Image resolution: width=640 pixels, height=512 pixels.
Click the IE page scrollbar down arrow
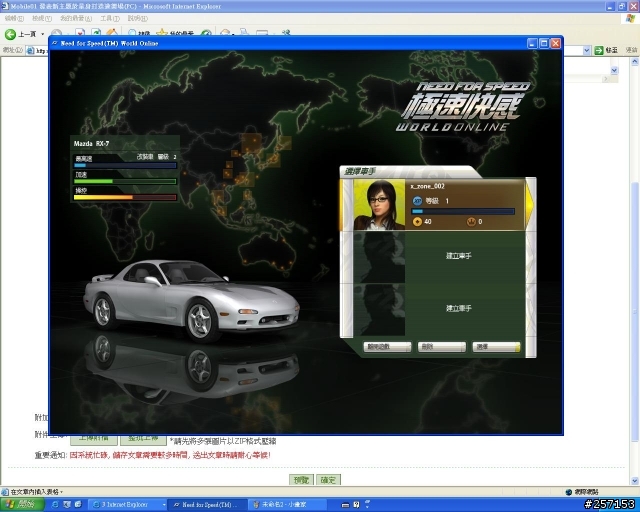(x=635, y=480)
